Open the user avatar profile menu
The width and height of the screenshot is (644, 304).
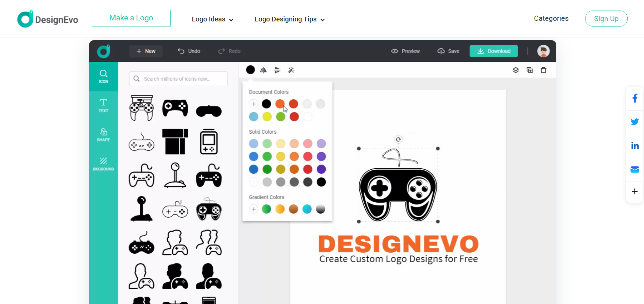click(543, 51)
